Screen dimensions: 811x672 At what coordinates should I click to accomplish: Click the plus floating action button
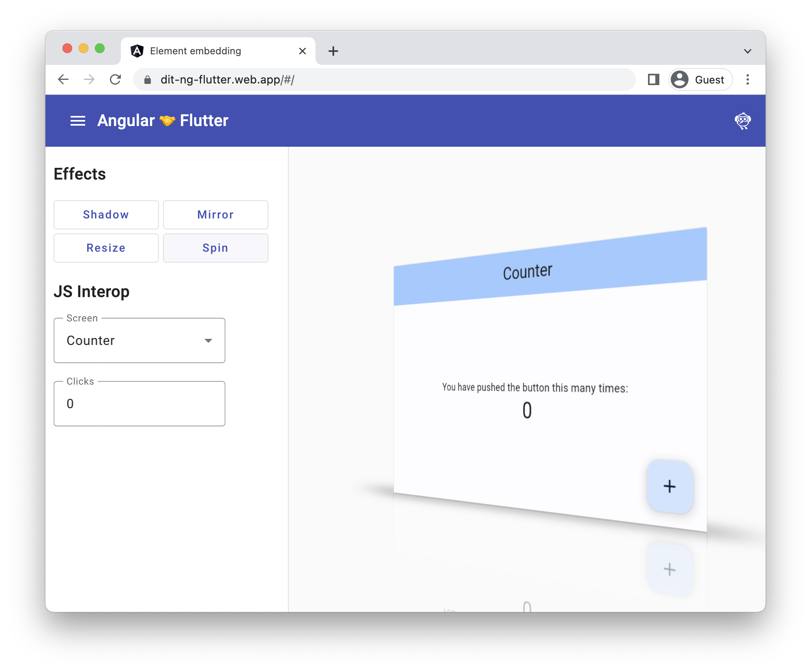coord(669,486)
